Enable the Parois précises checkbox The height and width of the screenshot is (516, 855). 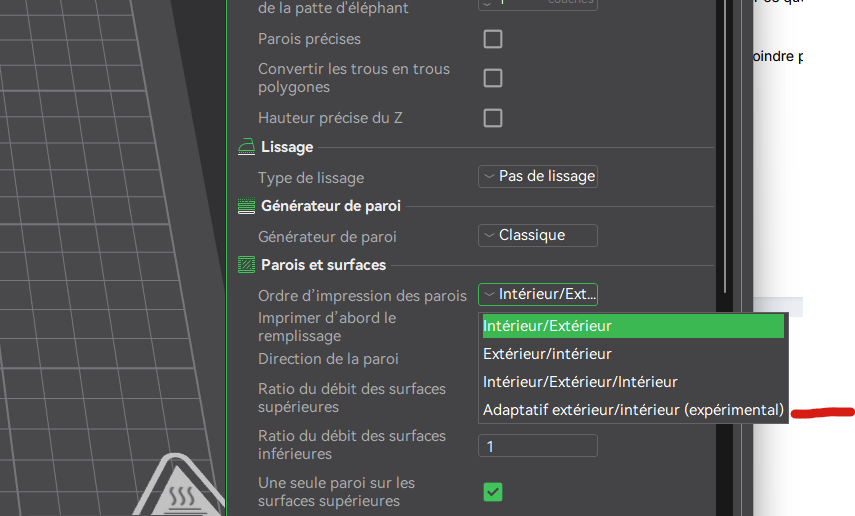coord(493,39)
